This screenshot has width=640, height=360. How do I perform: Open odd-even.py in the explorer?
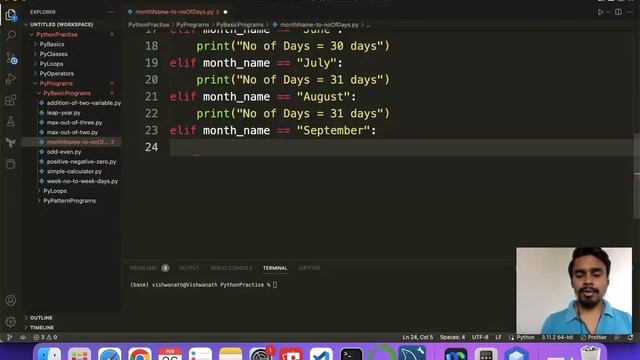[64, 152]
